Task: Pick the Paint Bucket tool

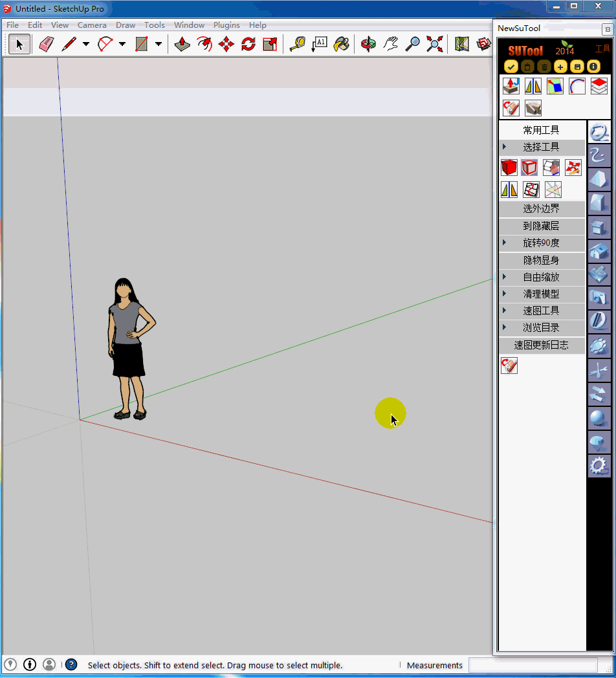Action: tap(341, 44)
